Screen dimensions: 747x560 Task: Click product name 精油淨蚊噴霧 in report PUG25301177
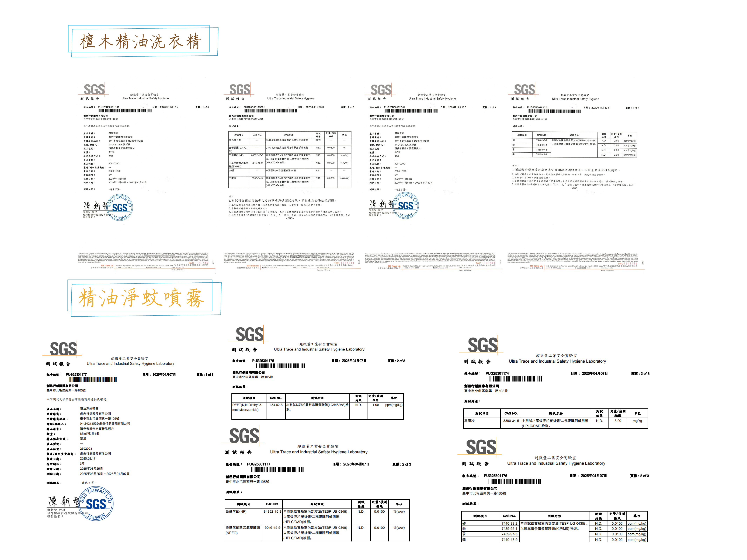click(x=89, y=408)
